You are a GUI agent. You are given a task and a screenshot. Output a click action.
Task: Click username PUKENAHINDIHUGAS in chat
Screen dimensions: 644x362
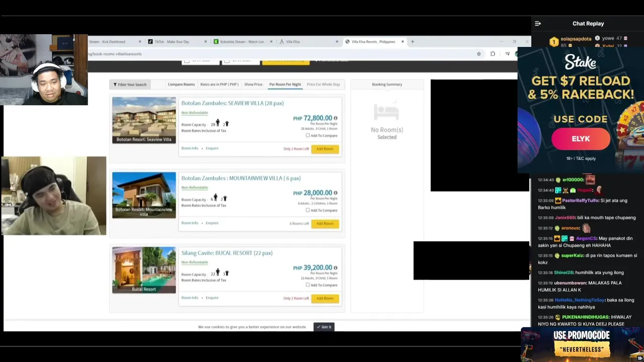585,317
